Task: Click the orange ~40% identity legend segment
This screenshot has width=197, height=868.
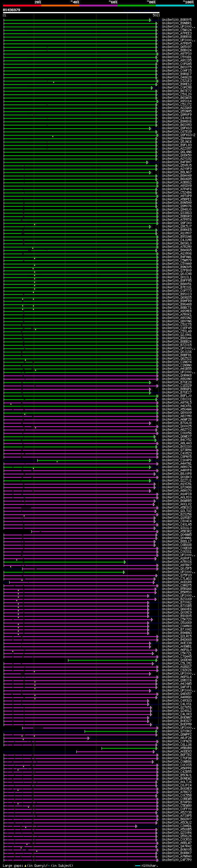Action: coord(60,6)
